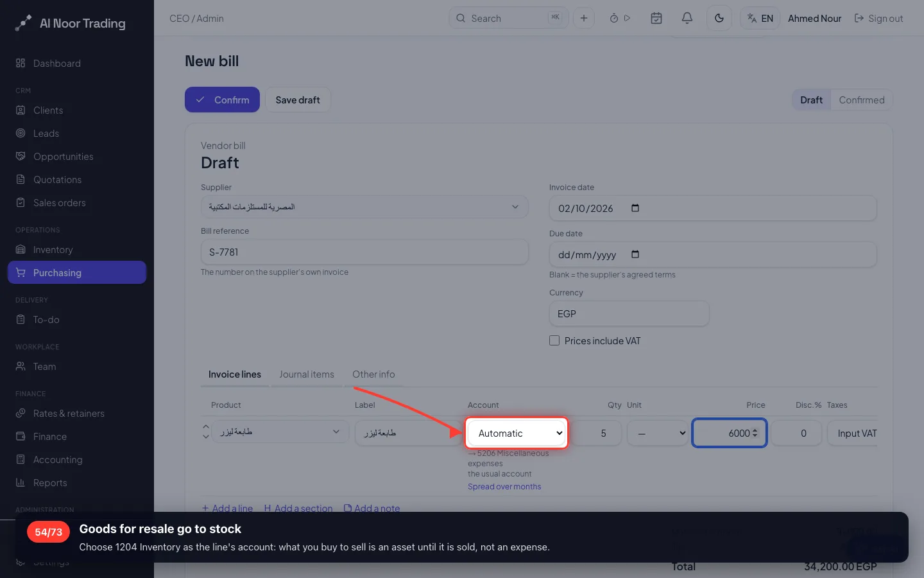Image resolution: width=924 pixels, height=578 pixels.
Task: Click the Purchasing cart icon
Action: tap(21, 272)
